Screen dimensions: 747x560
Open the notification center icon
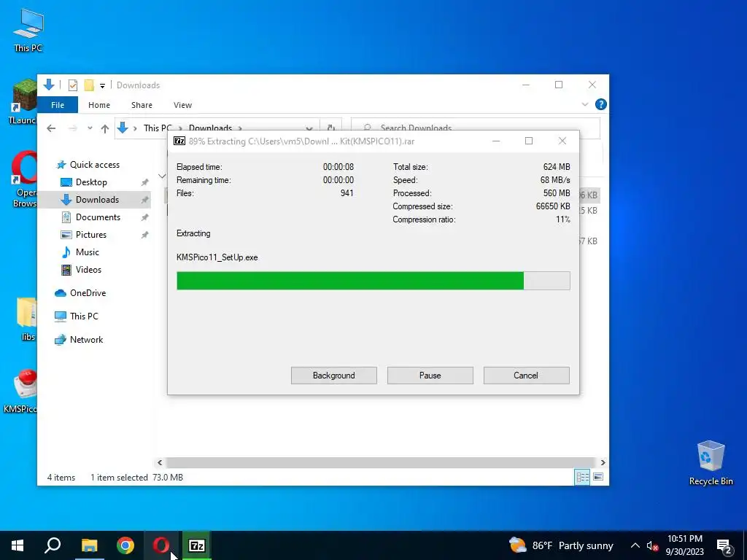[x=724, y=545]
